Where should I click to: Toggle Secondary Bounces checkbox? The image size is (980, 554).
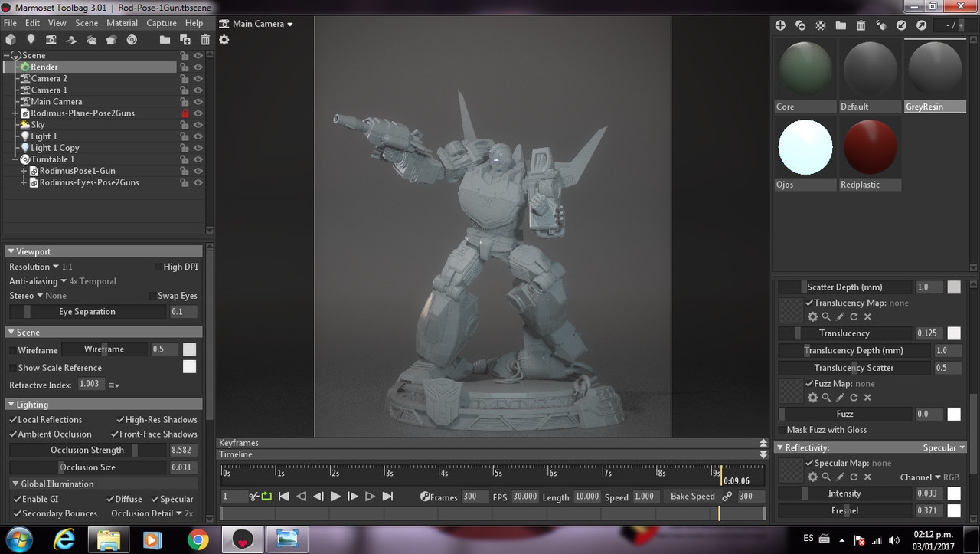coord(17,514)
